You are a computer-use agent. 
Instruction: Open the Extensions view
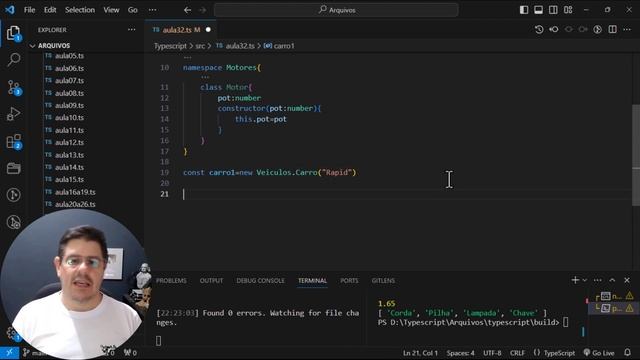[13, 142]
